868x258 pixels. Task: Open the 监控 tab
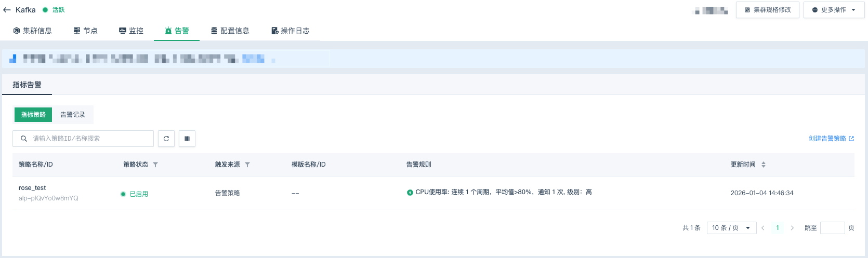pos(131,31)
